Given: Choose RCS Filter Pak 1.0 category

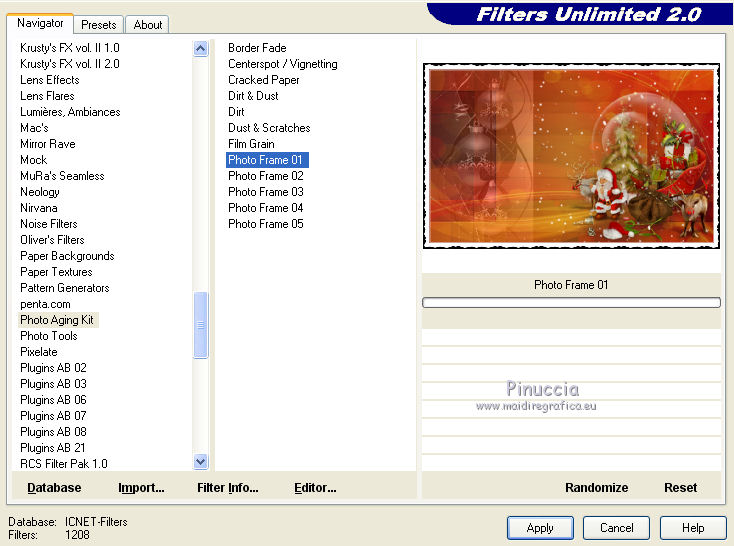Looking at the screenshot, I should 64,464.
